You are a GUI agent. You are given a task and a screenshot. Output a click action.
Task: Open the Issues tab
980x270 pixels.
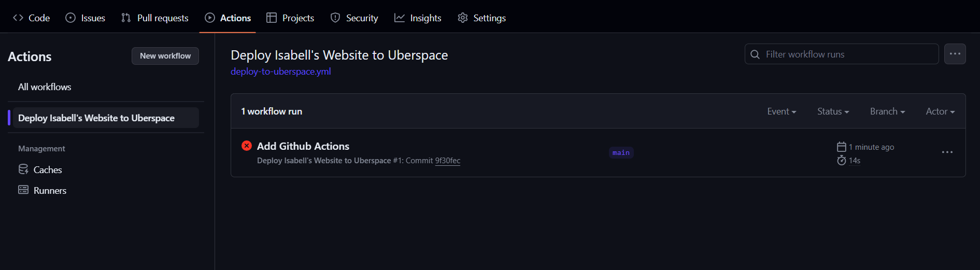(85, 18)
